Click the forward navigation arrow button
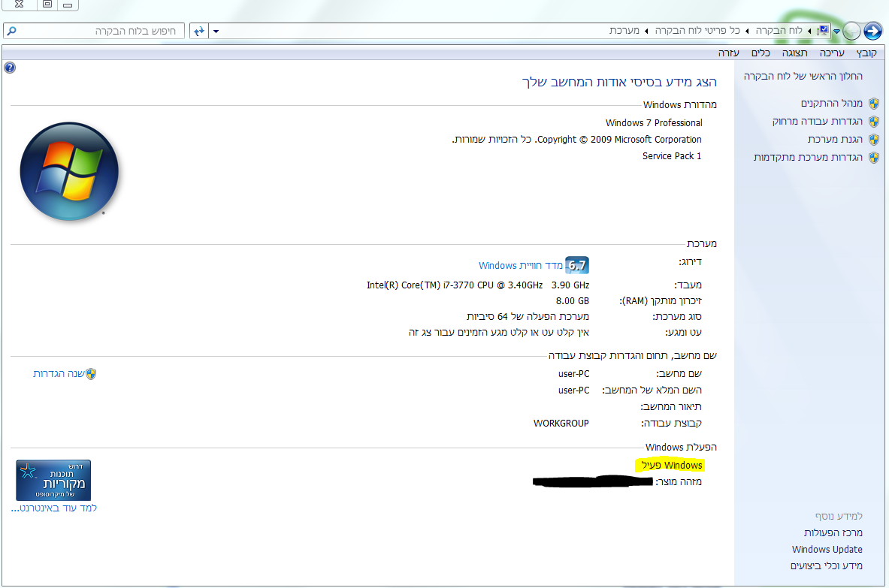The width and height of the screenshot is (889, 588). tap(851, 31)
